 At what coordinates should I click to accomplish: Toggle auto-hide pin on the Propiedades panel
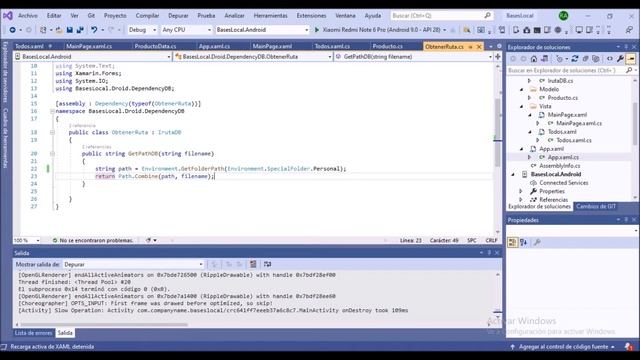[626, 220]
